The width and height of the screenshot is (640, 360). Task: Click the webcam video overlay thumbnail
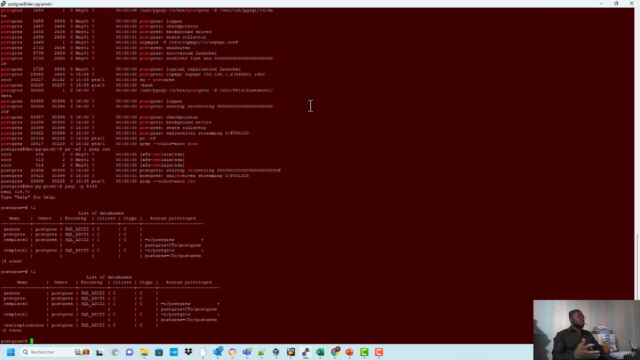(x=586, y=330)
